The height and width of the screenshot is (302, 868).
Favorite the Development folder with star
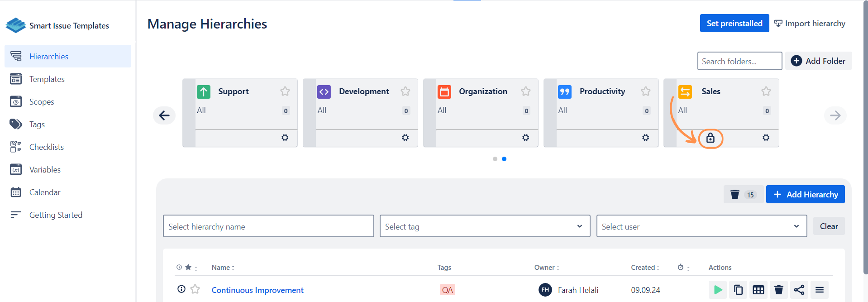point(405,91)
